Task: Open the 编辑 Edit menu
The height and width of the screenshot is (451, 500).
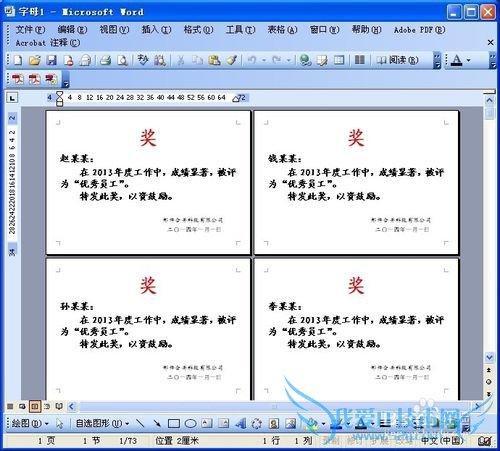Action: (72, 30)
